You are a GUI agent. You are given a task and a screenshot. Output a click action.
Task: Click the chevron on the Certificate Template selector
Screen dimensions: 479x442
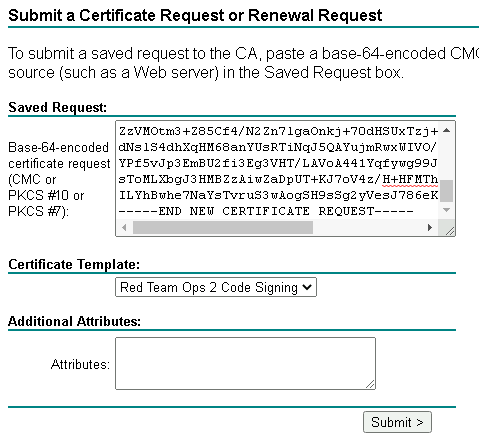click(307, 287)
